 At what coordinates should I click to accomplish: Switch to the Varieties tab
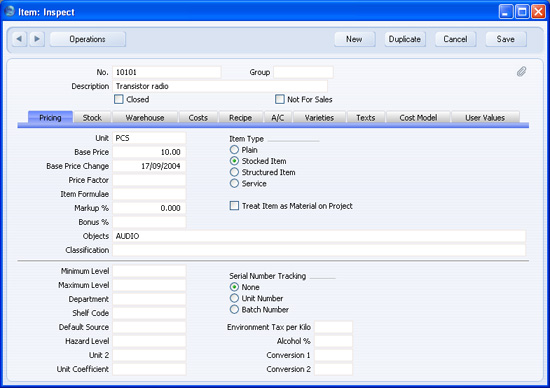coord(319,118)
